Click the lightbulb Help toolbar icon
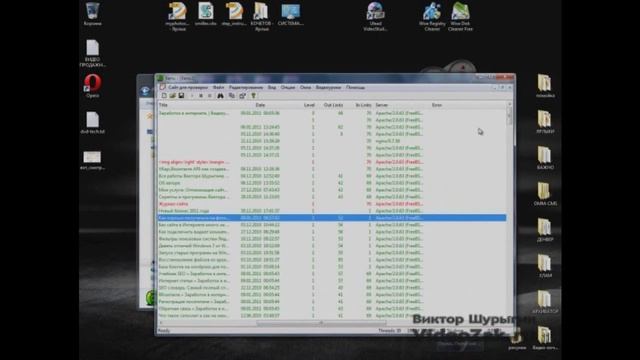The image size is (640, 360). pyautogui.click(x=253, y=96)
